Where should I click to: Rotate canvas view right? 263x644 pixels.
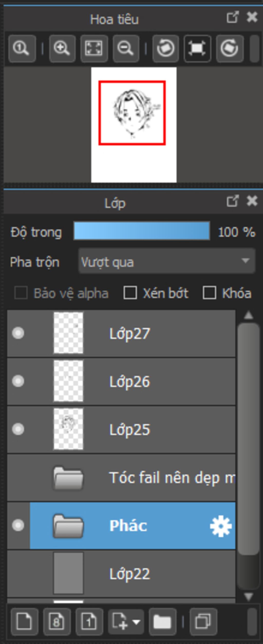tap(230, 49)
